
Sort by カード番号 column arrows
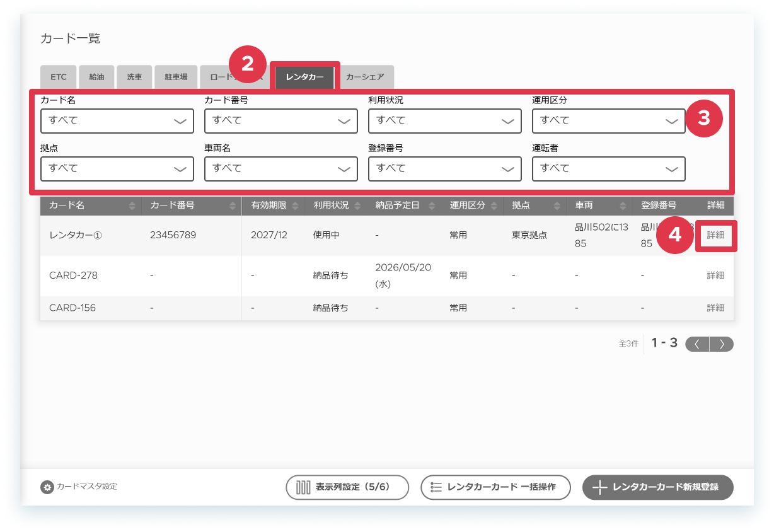tap(233, 205)
